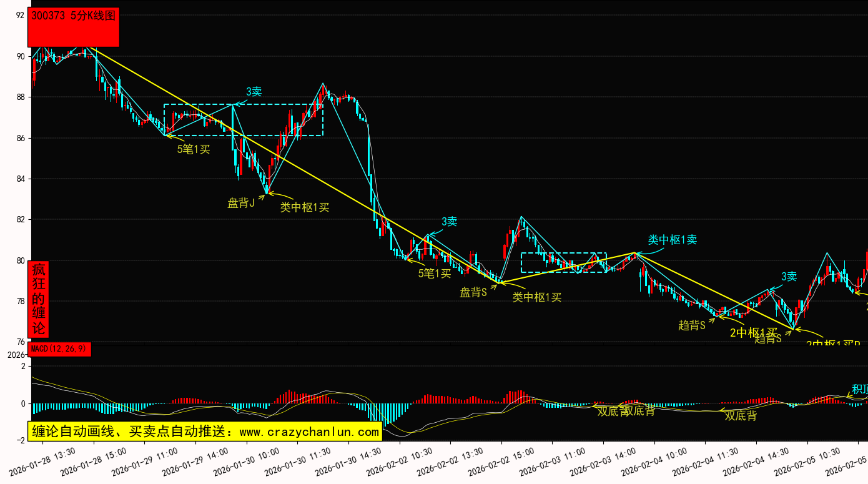The image size is (868, 484).
Task: Select the MACD(12,26,9) indicator label
Action: pyautogui.click(x=60, y=348)
